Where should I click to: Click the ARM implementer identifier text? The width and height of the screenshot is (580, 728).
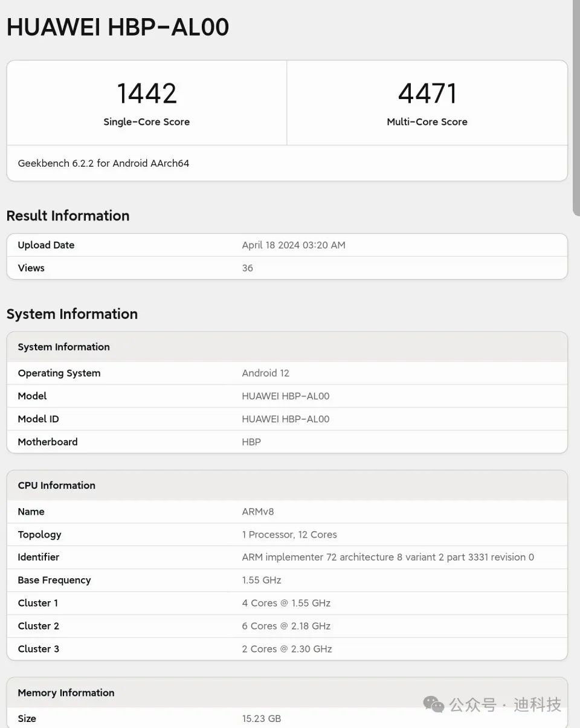pos(388,558)
